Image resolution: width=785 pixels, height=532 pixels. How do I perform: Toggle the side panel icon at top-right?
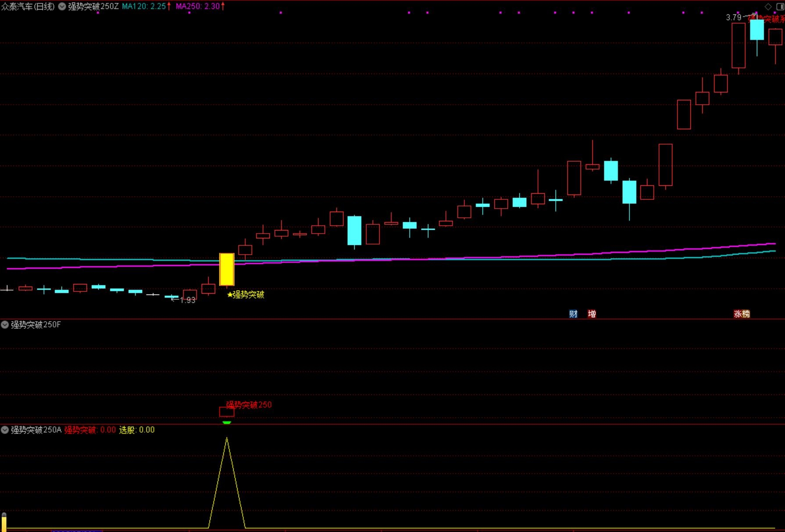(780, 7)
